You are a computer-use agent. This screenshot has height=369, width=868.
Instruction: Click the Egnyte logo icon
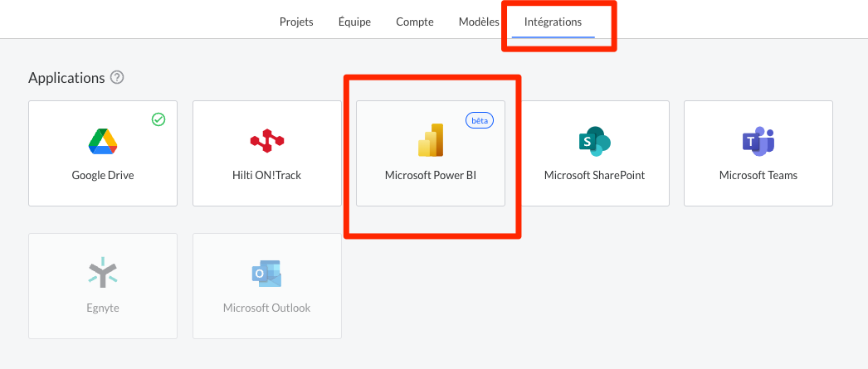coord(103,273)
